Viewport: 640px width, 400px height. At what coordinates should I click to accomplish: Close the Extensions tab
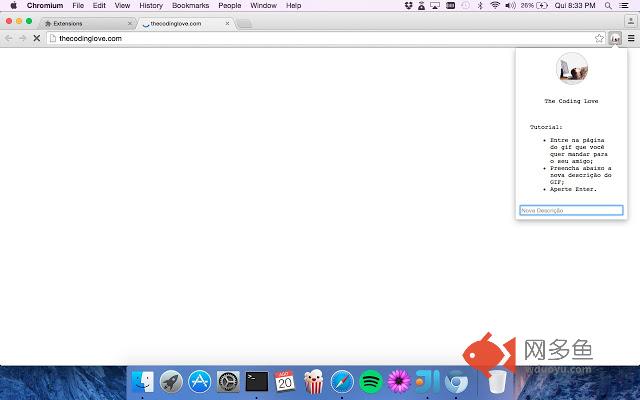(130, 24)
